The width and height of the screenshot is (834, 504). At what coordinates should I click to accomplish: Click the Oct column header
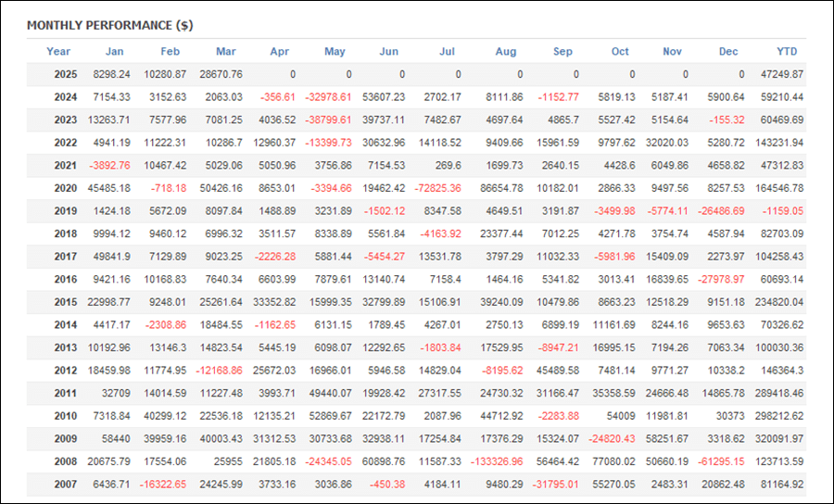pyautogui.click(x=620, y=52)
